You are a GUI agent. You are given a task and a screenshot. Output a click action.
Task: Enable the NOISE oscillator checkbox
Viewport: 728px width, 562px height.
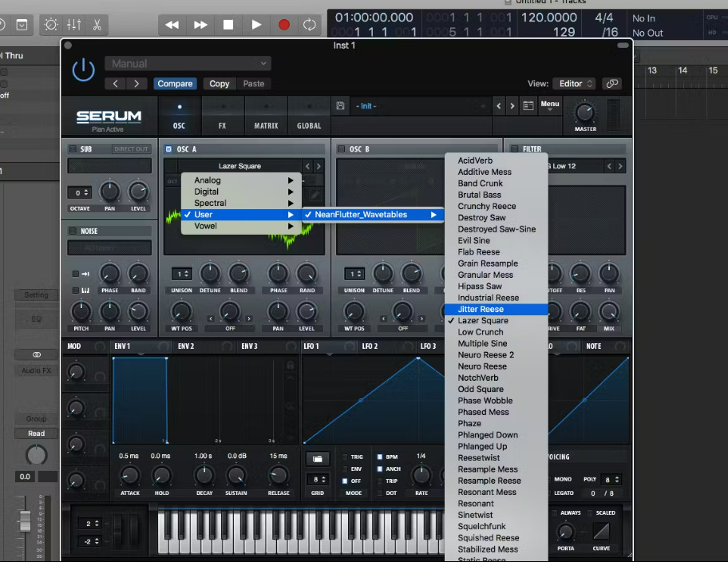tap(73, 232)
